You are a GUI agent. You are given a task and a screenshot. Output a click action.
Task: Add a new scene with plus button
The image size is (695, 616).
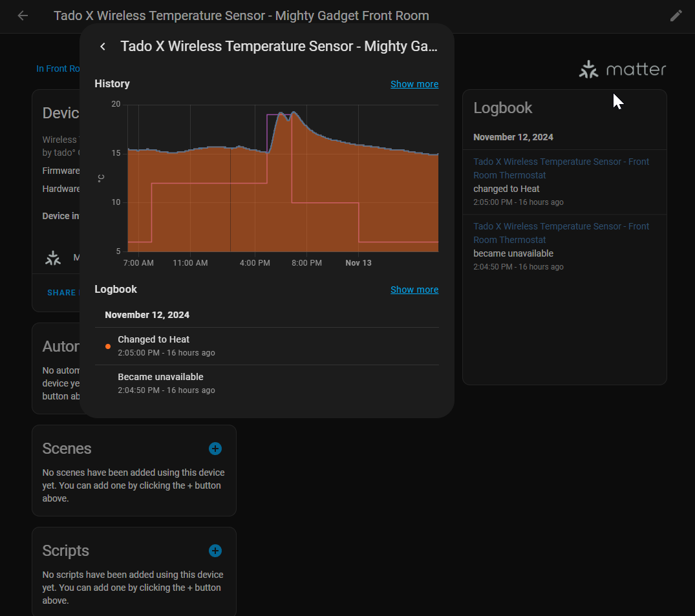[215, 449]
